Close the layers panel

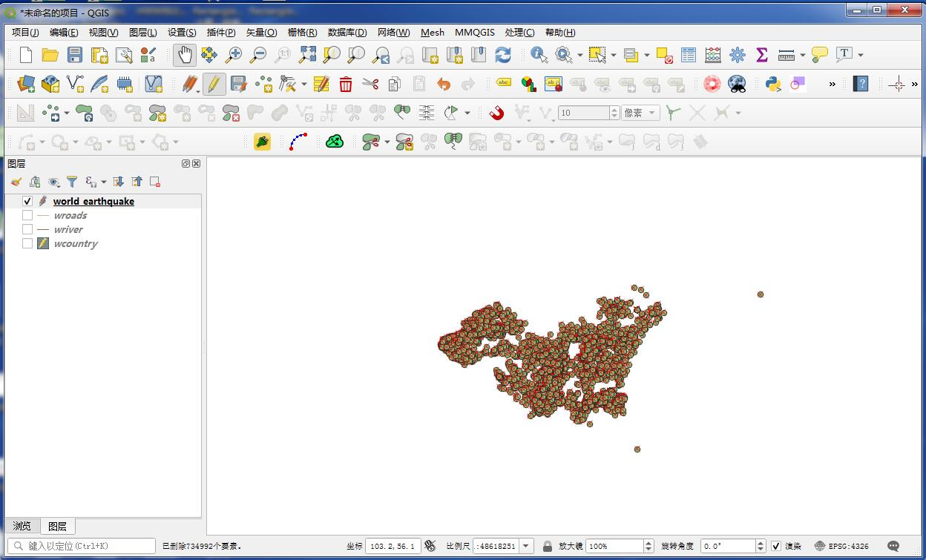tap(196, 164)
